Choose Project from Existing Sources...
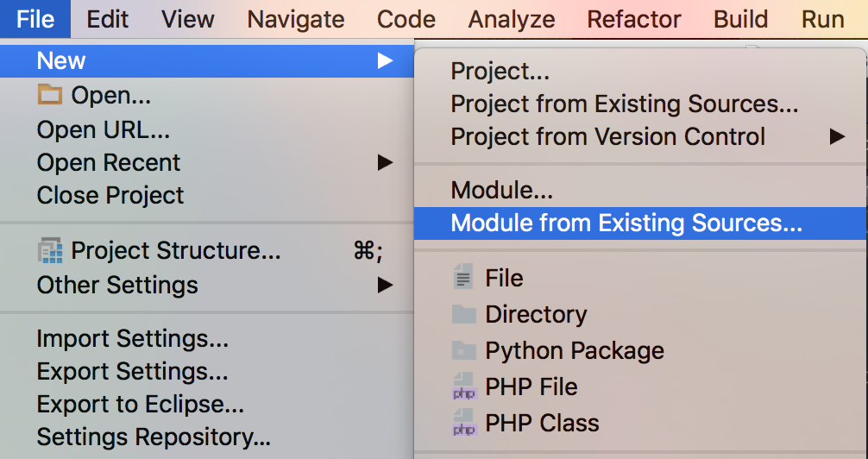Viewport: 868px width, 459px height. pyautogui.click(x=624, y=104)
